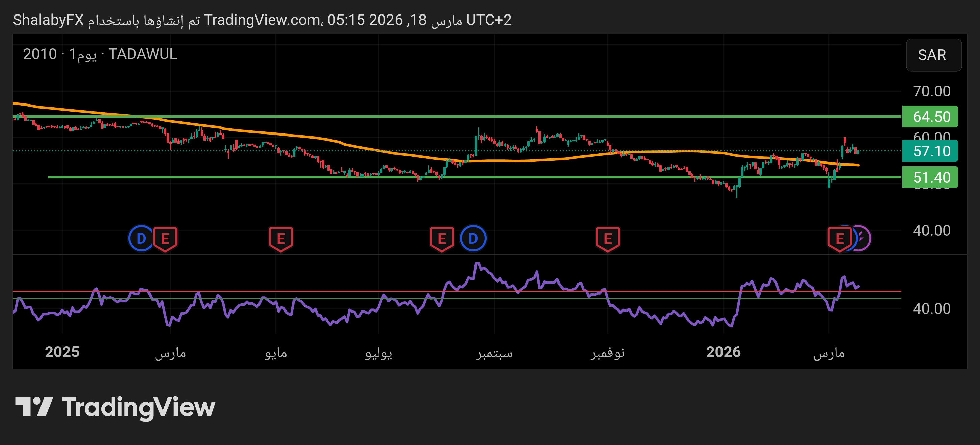Click the 70.00 price scale label

point(931,91)
